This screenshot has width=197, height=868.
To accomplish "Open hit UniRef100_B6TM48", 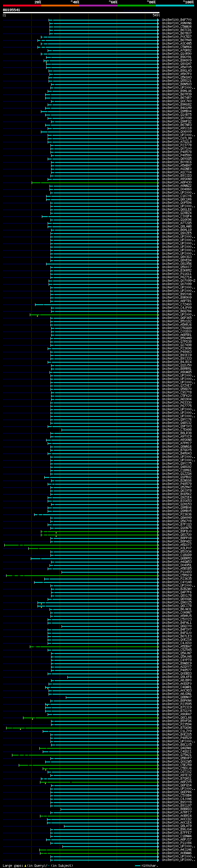I will pos(176,40).
